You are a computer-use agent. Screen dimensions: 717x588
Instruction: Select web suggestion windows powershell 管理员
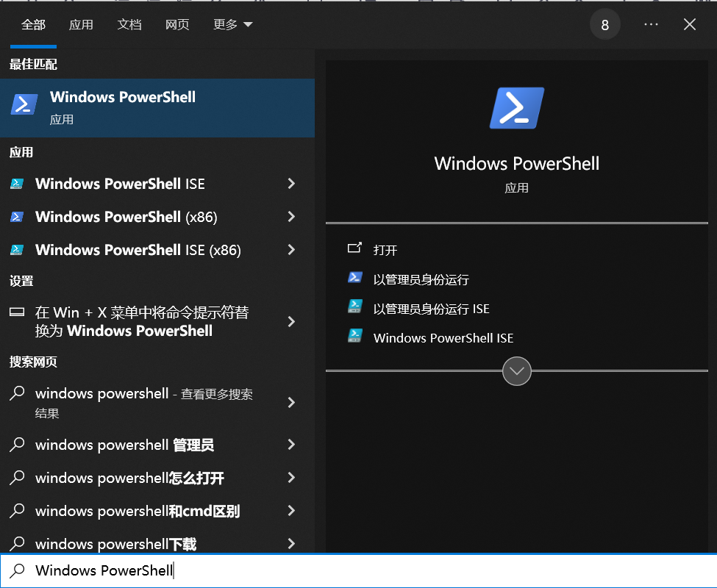(x=157, y=445)
